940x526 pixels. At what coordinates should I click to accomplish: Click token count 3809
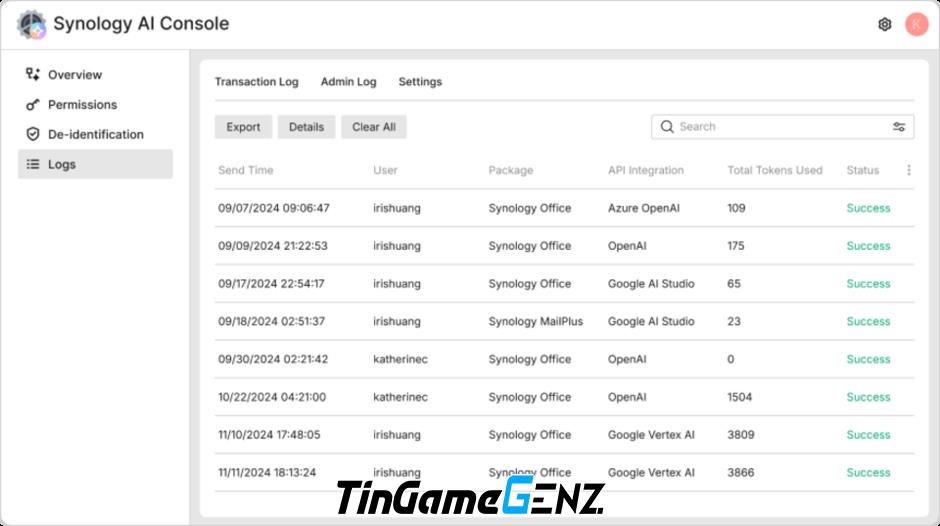(x=741, y=435)
